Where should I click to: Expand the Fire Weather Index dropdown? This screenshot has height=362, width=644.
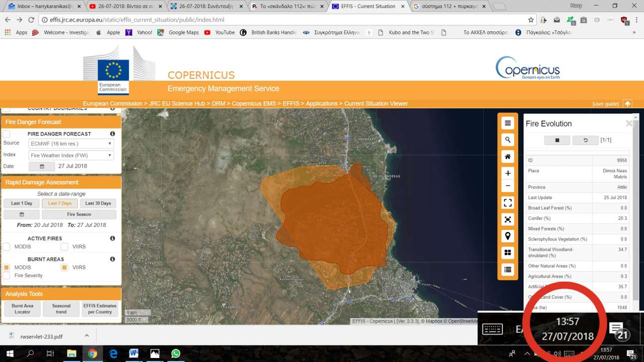click(71, 156)
